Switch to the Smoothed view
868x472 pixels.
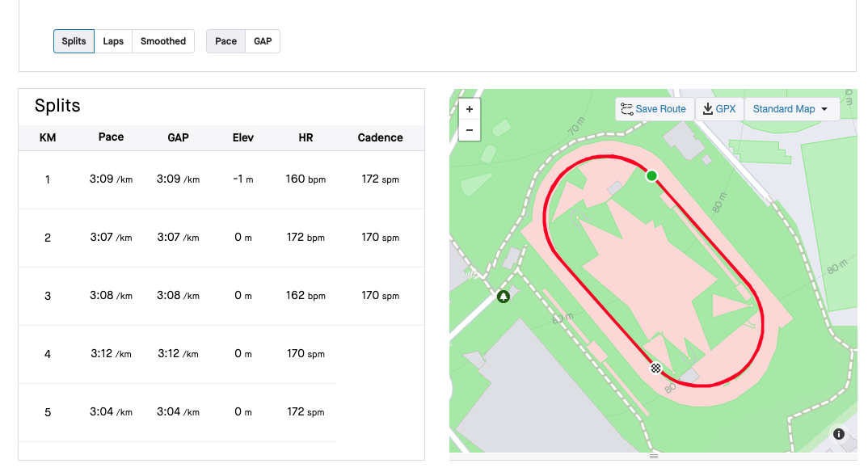pos(163,41)
